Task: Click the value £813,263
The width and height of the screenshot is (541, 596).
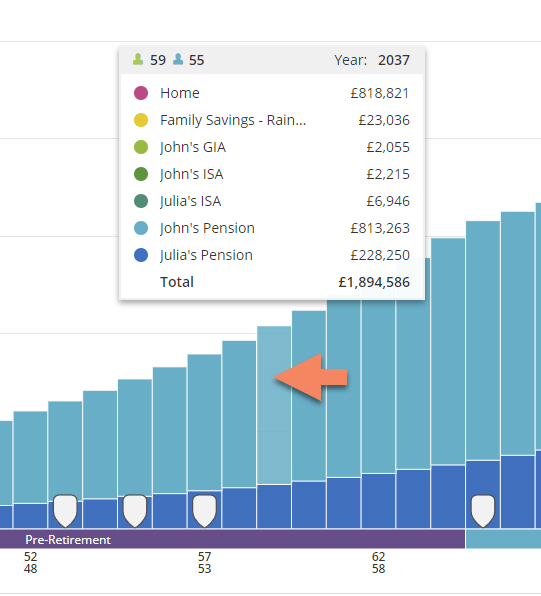Action: (380, 228)
